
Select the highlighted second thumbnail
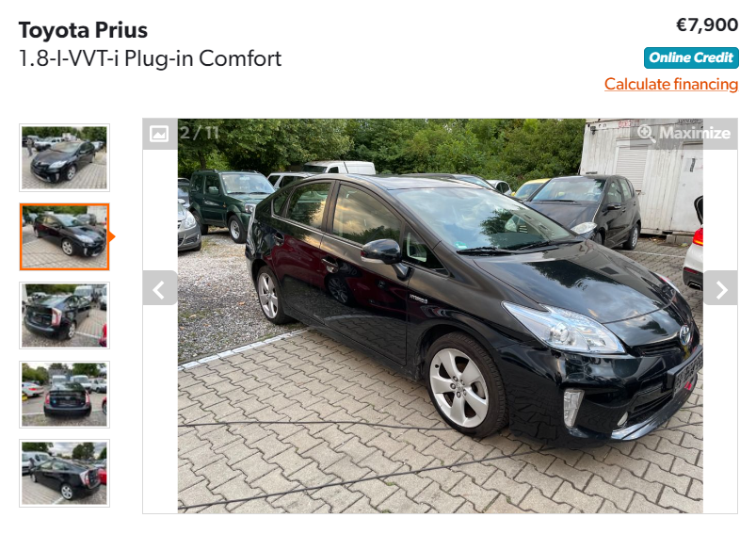point(65,236)
